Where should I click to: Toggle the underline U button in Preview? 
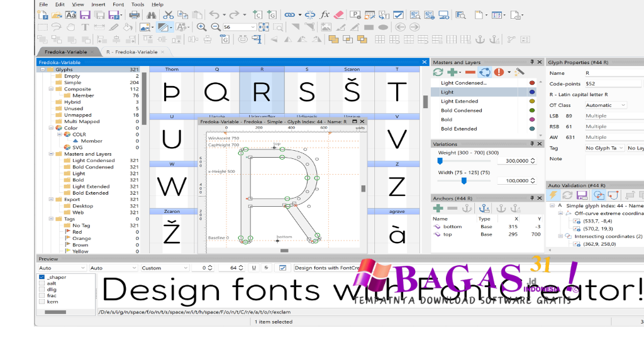pos(254,268)
